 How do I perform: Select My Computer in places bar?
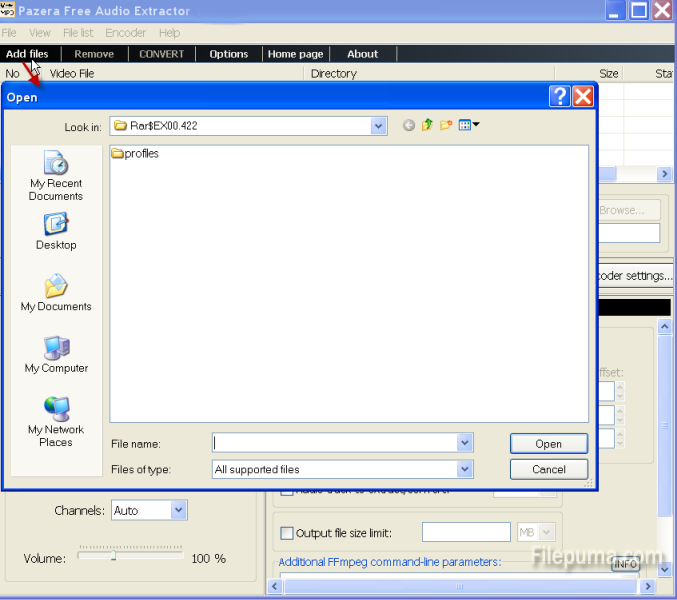pyautogui.click(x=56, y=355)
